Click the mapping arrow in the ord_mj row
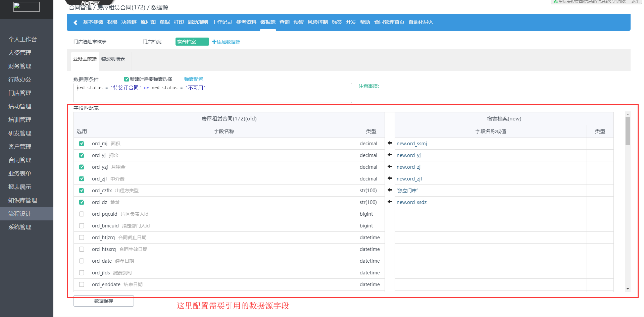644x317 pixels. 390,143
